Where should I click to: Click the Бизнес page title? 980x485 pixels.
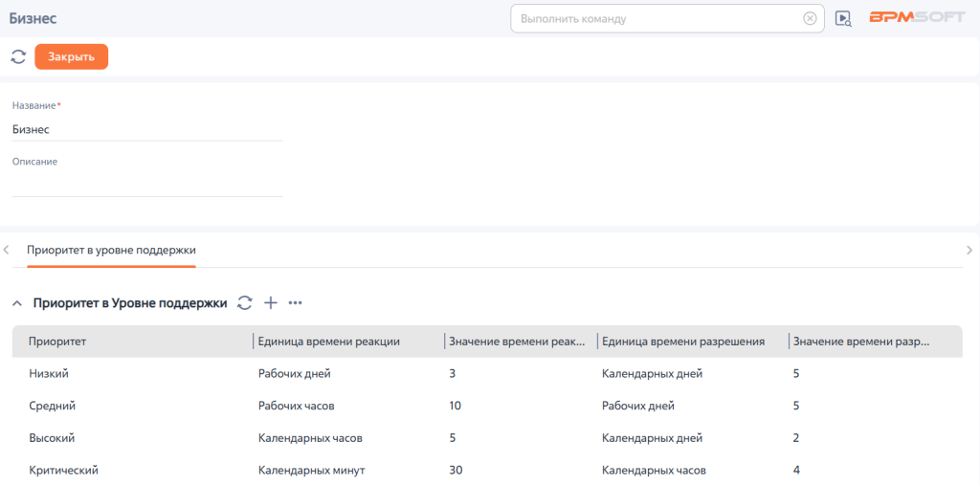point(33,18)
